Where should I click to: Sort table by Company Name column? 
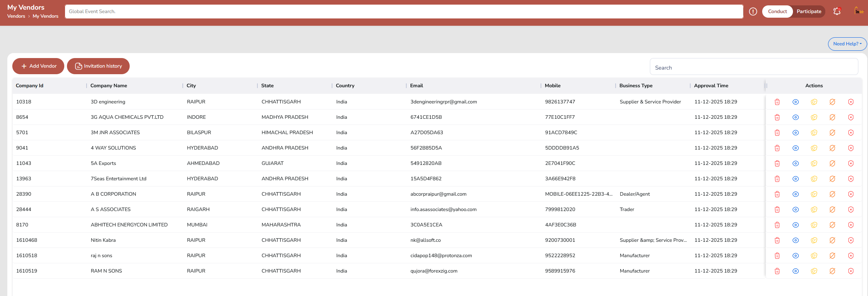pos(109,86)
